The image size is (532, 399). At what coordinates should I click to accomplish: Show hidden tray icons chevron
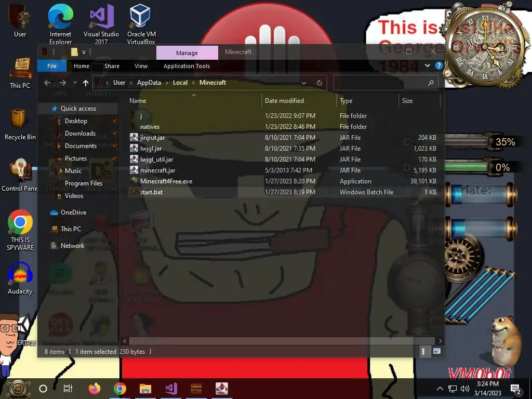click(x=440, y=389)
